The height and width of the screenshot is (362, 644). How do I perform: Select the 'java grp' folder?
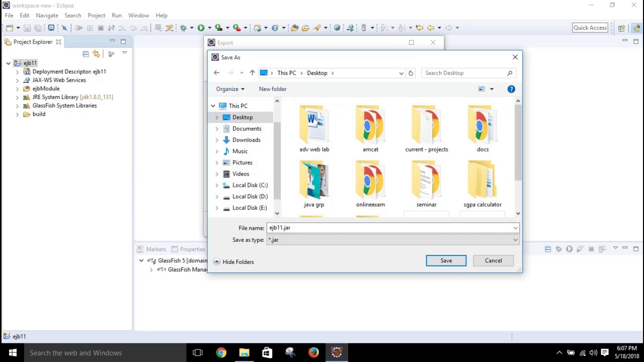314,184
